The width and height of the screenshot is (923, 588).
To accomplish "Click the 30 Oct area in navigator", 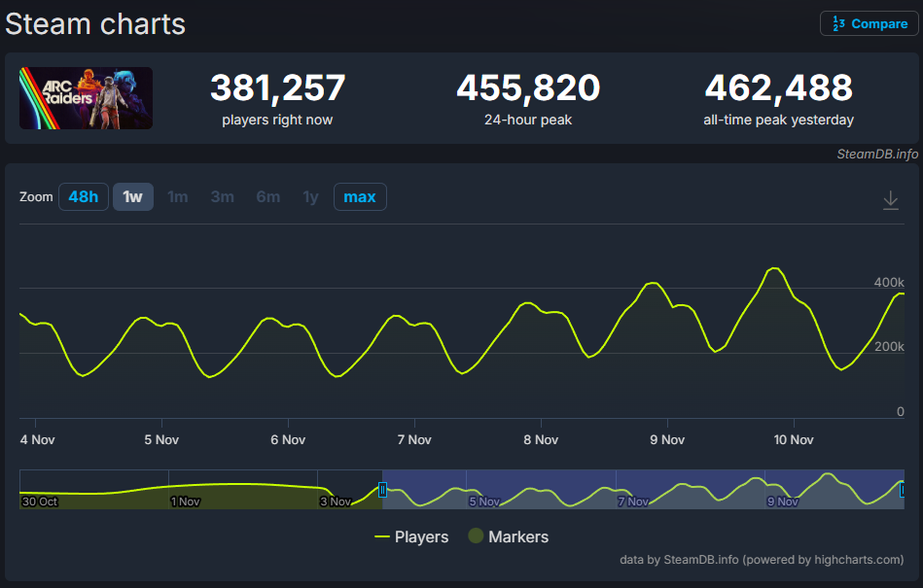I will point(39,502).
